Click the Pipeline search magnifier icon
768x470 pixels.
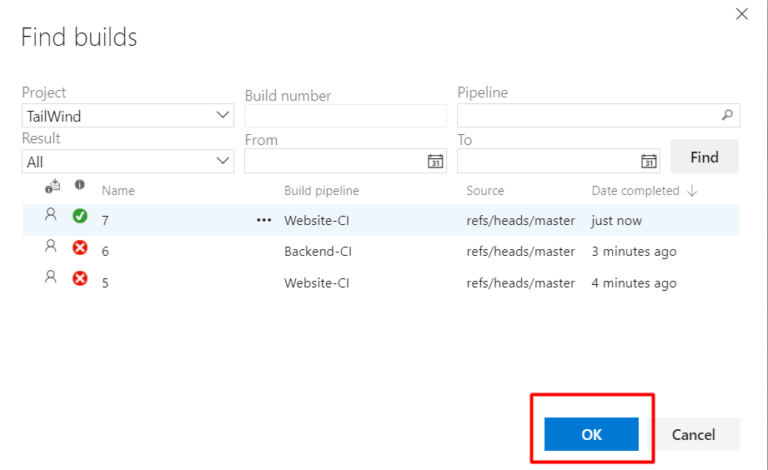coord(727,115)
